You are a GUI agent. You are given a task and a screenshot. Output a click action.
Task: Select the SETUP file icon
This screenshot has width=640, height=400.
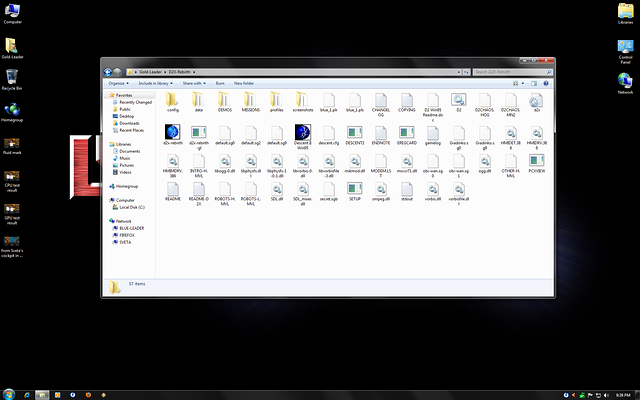pos(354,187)
